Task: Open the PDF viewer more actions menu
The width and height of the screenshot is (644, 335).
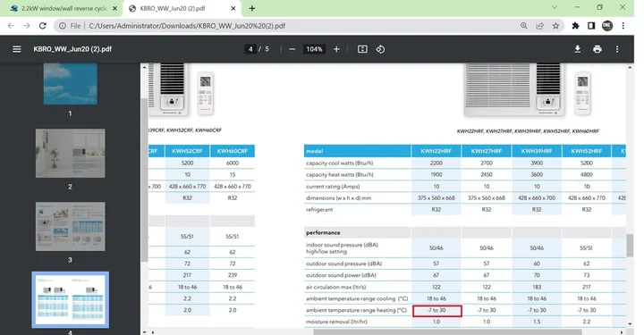Action: pos(617,49)
